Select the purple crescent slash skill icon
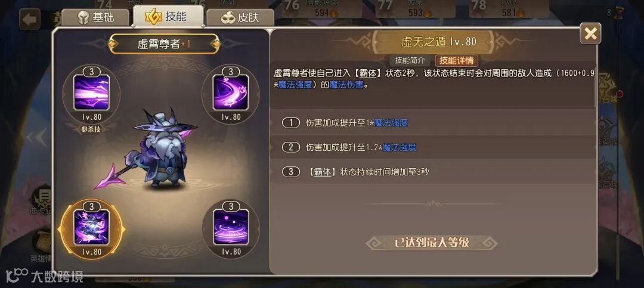The height and width of the screenshot is (288, 644). tap(230, 92)
